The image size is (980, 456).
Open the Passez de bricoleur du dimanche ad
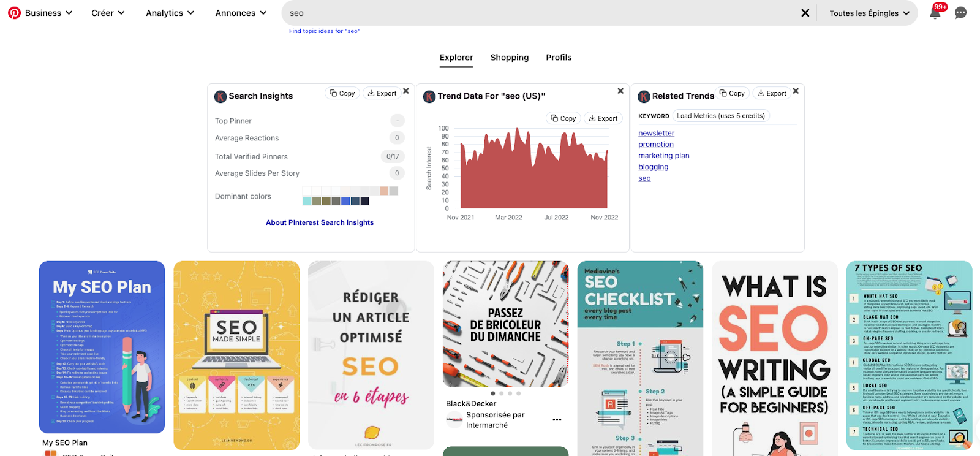pyautogui.click(x=505, y=324)
